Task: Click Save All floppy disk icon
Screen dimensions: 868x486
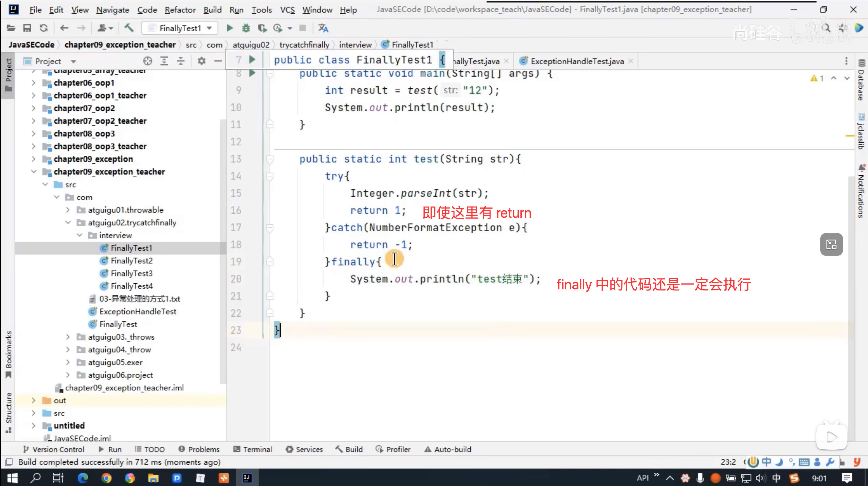Action: click(x=27, y=28)
